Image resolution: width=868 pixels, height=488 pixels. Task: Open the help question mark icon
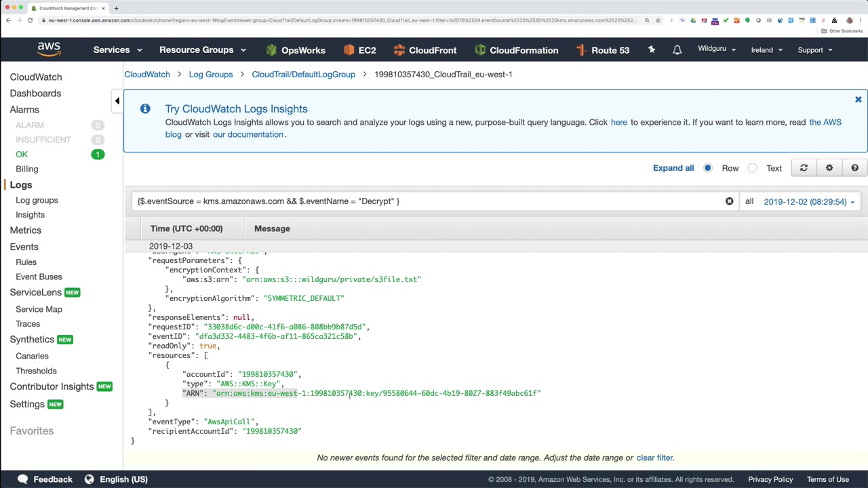tap(854, 168)
